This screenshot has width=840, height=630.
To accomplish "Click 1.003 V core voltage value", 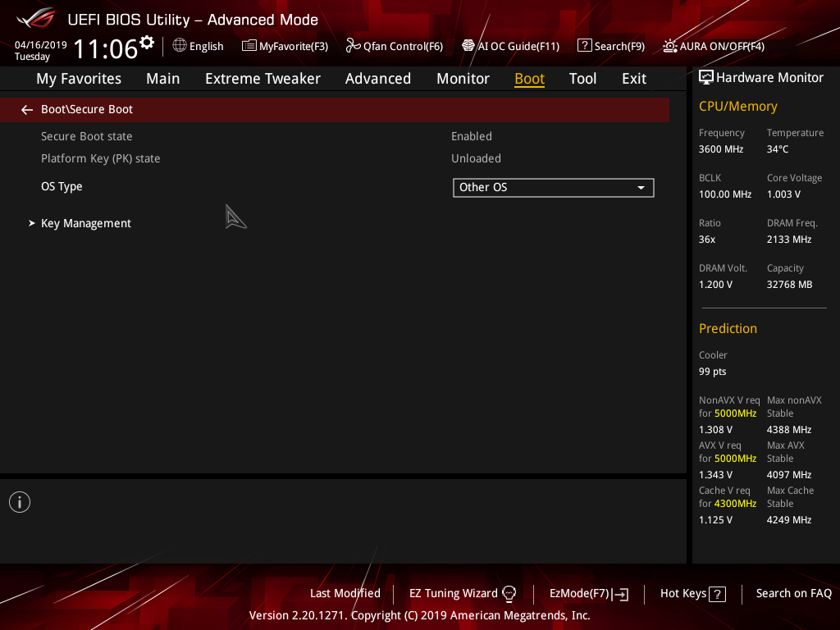I will 783,194.
